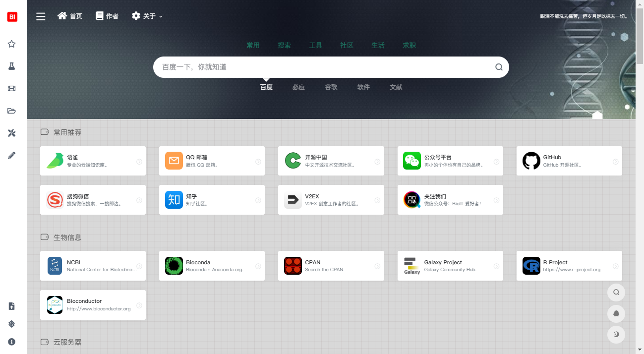Switch search engine to 百度
Screen dimensions: 644x354
click(x=266, y=87)
